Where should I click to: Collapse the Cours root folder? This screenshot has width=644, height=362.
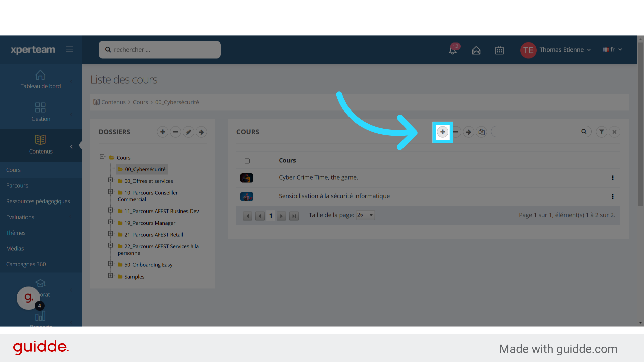point(102,157)
